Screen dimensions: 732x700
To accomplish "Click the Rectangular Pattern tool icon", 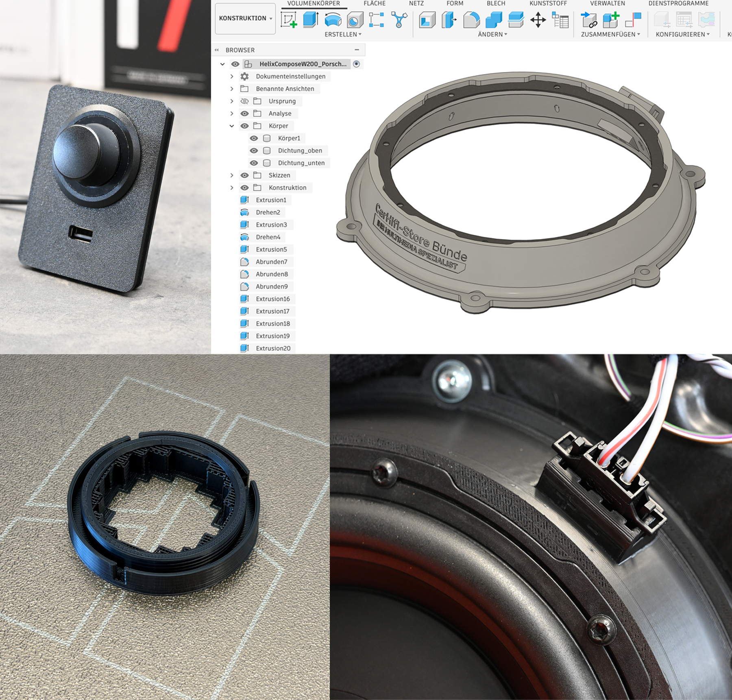I will (377, 20).
